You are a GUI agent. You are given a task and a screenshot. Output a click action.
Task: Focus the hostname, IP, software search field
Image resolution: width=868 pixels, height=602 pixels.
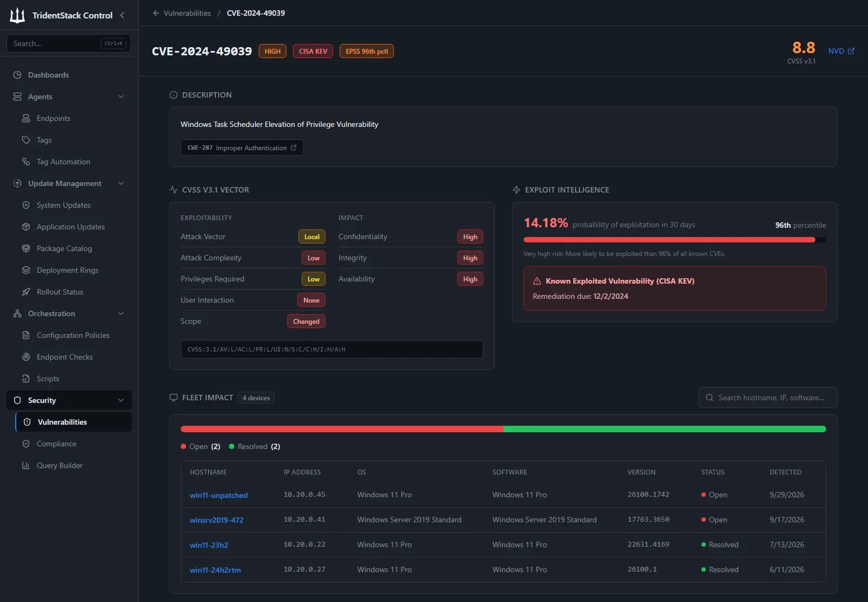pyautogui.click(x=768, y=398)
